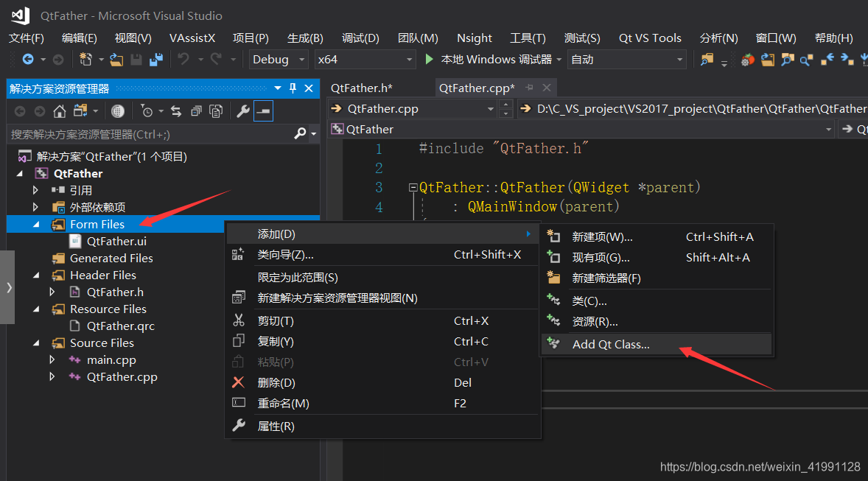Open the x64 platform dropdown
Screen dimensions: 868x481
click(x=365, y=59)
